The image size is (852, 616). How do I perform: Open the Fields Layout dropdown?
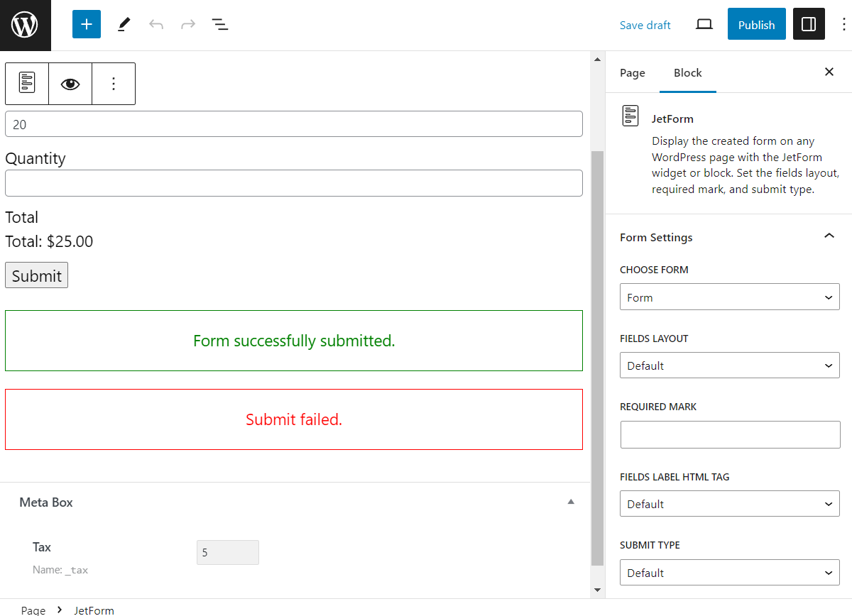pyautogui.click(x=729, y=365)
